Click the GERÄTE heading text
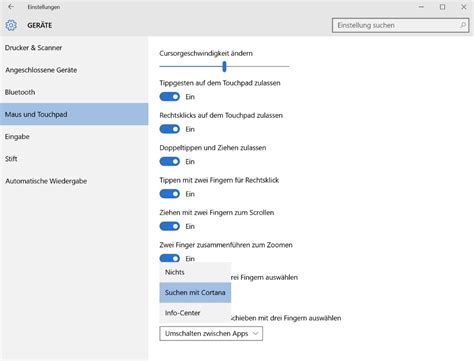Viewport: 474px width, 361px height. 40,25
